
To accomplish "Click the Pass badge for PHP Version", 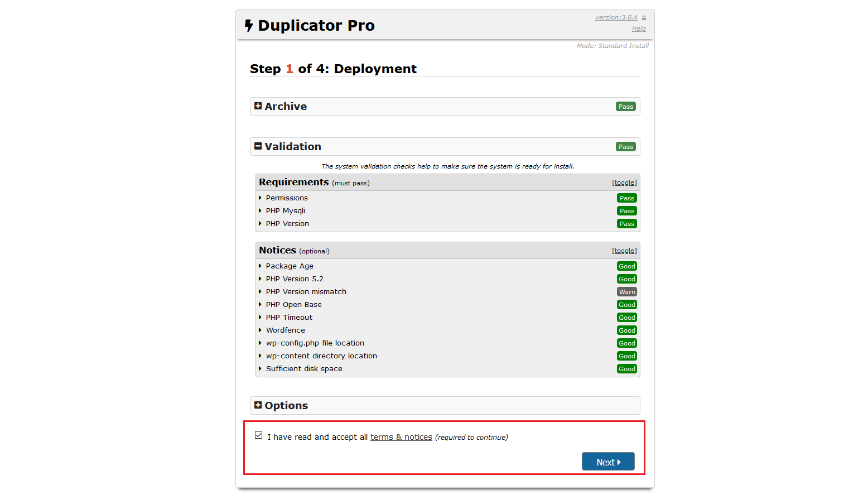I will [x=627, y=224].
